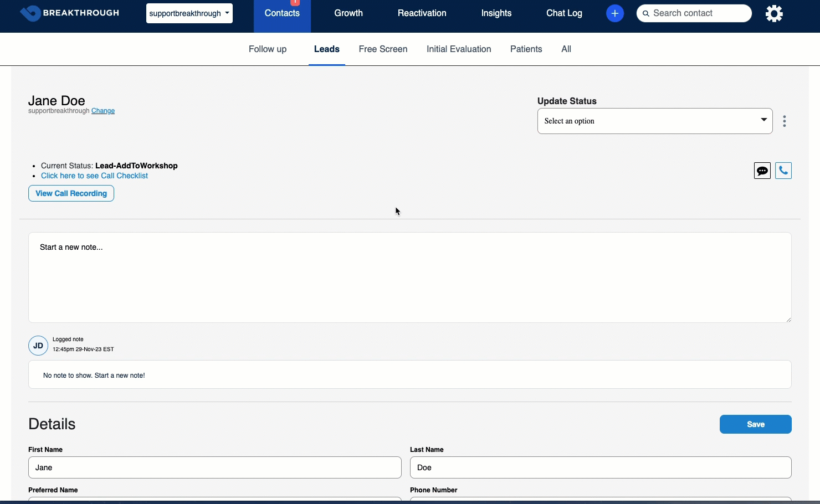Open the Contacts tab
The height and width of the screenshot is (504, 820).
point(282,13)
